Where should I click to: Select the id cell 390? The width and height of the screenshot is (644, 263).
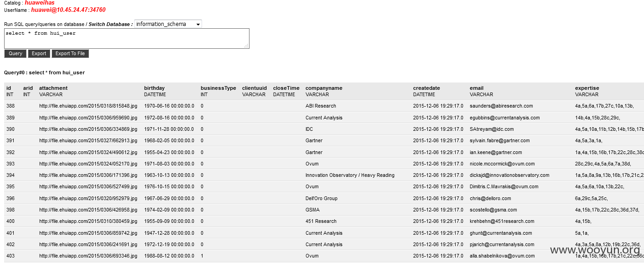pos(10,129)
